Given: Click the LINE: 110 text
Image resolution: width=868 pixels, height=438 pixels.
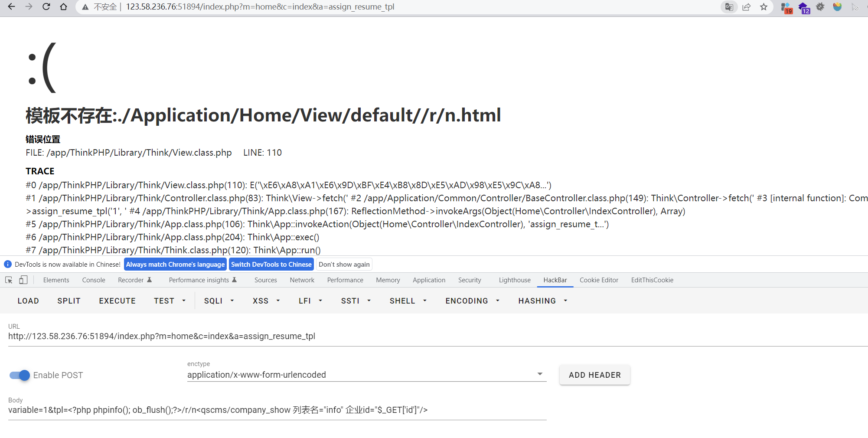Looking at the screenshot, I should coord(262,153).
